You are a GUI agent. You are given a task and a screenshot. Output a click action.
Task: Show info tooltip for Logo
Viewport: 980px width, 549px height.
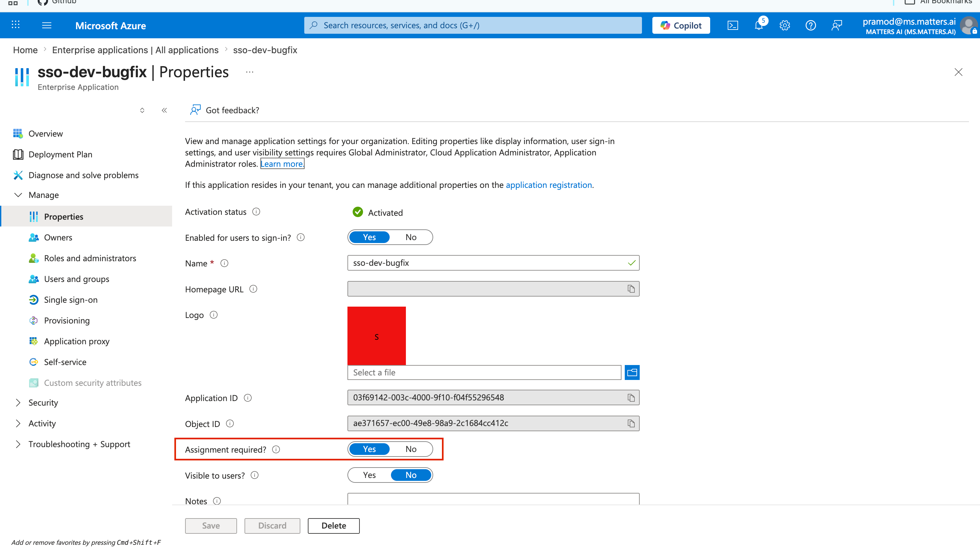(x=214, y=315)
